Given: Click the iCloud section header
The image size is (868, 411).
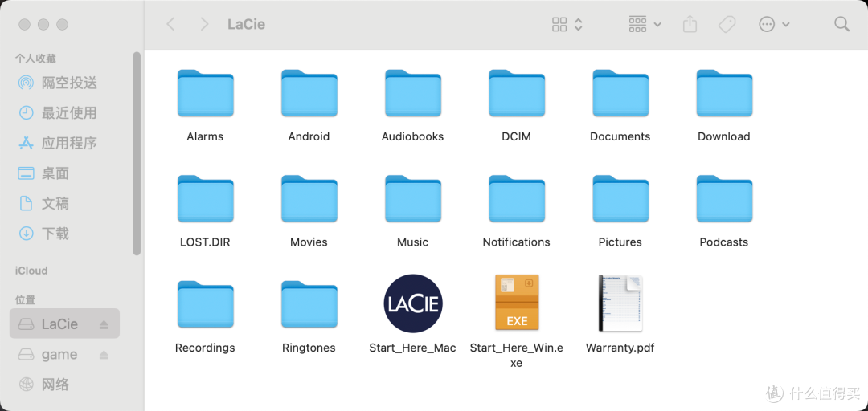Looking at the screenshot, I should pos(31,271).
